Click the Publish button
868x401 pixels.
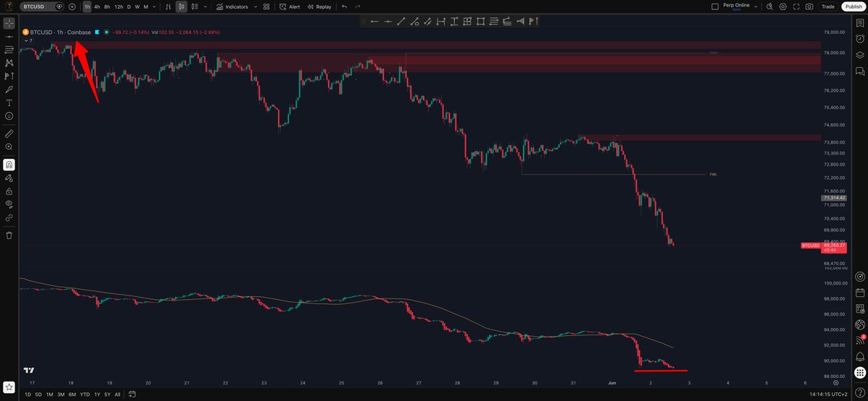click(854, 7)
